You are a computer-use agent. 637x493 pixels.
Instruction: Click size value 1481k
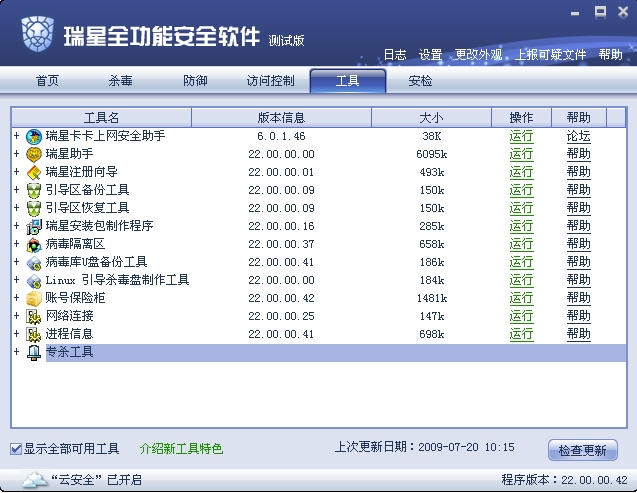[x=431, y=298]
